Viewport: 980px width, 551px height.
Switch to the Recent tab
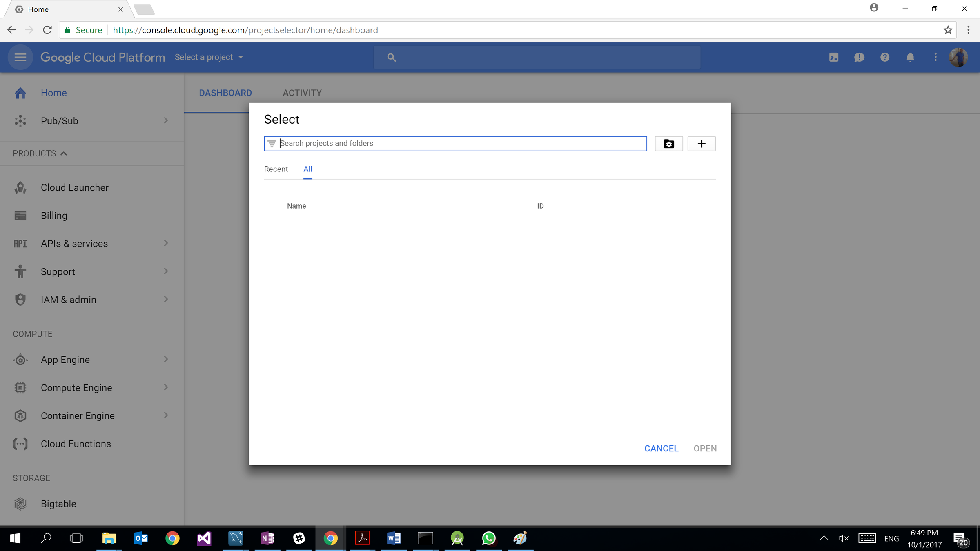(x=276, y=169)
